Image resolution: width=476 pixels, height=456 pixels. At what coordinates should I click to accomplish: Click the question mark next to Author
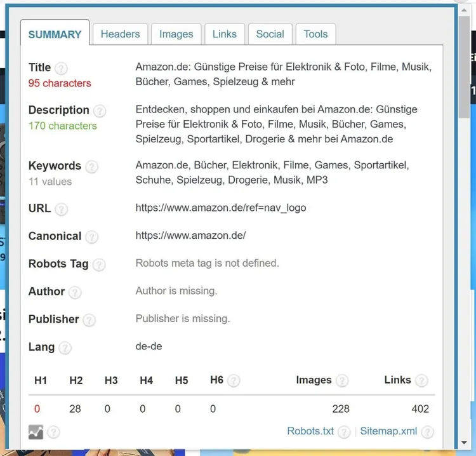pos(75,292)
